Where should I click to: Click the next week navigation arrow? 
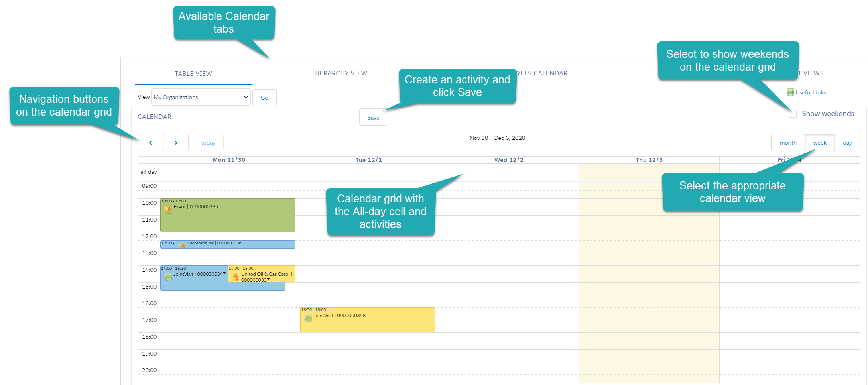tap(176, 142)
